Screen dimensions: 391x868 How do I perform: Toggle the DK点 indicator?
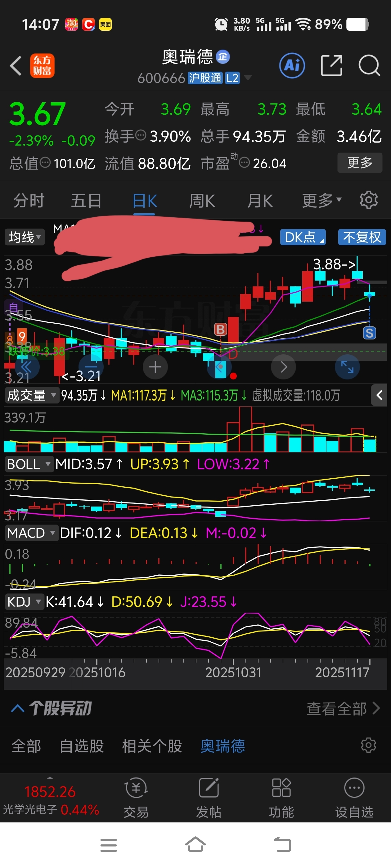coord(303,237)
